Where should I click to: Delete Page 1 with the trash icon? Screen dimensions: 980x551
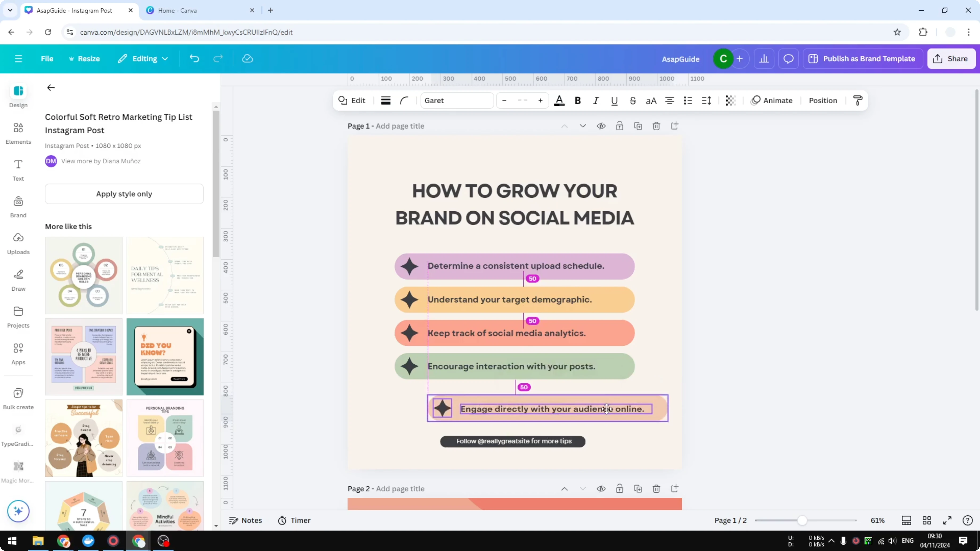(x=656, y=126)
